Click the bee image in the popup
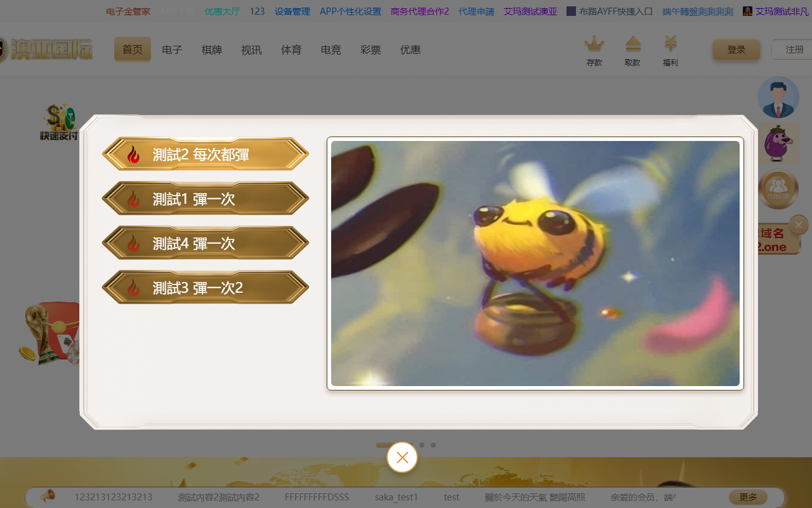The image size is (812, 508). pyautogui.click(x=535, y=264)
